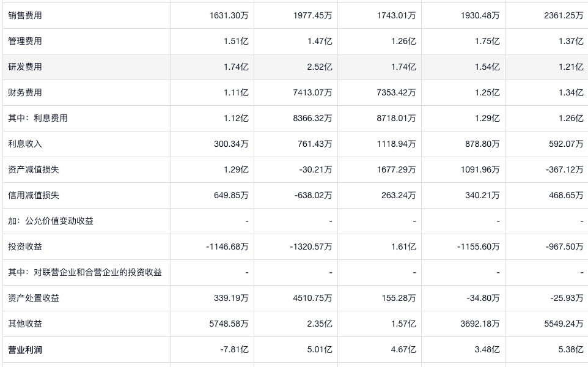Click the 利息收入 value 878.80万

pos(480,144)
